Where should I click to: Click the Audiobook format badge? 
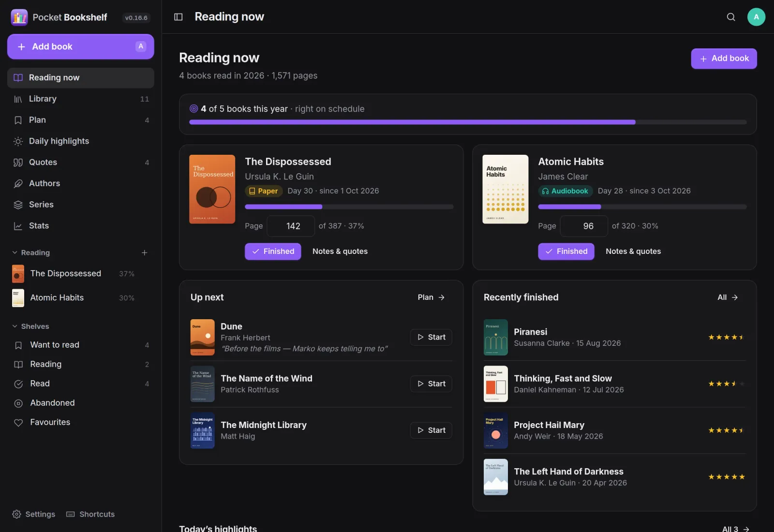[565, 191]
